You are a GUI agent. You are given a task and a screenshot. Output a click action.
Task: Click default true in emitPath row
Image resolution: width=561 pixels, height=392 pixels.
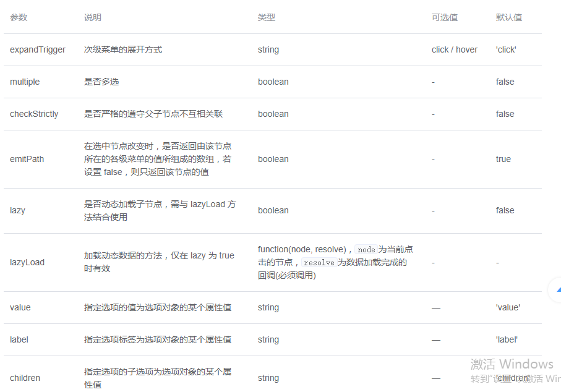tap(503, 159)
